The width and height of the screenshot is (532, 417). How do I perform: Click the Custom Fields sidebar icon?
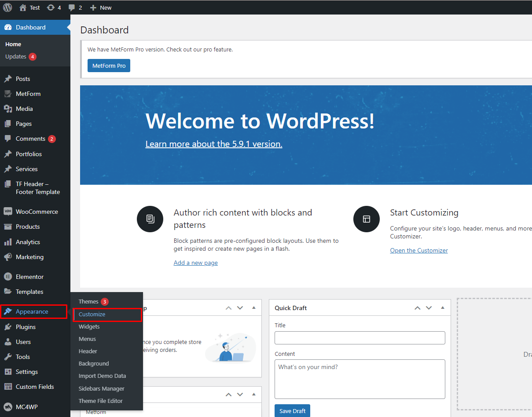[8, 387]
